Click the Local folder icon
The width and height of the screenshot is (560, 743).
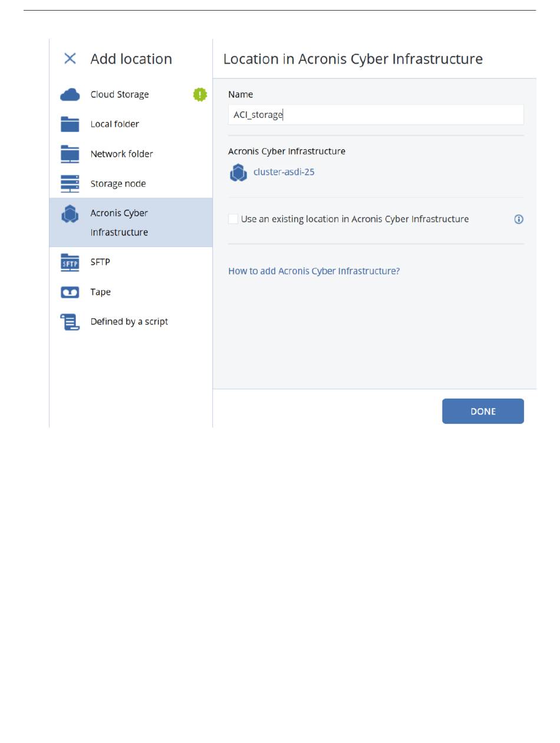[70, 124]
